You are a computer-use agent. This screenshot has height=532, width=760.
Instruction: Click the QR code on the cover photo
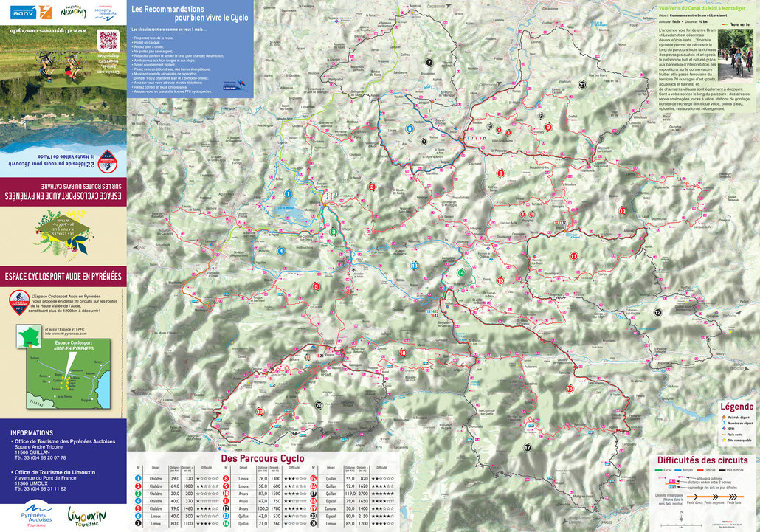coord(108,40)
